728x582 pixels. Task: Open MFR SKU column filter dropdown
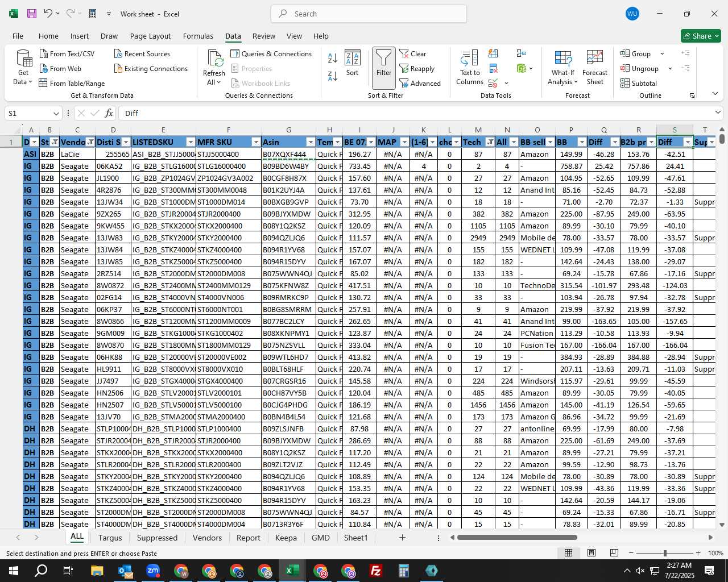tap(256, 142)
